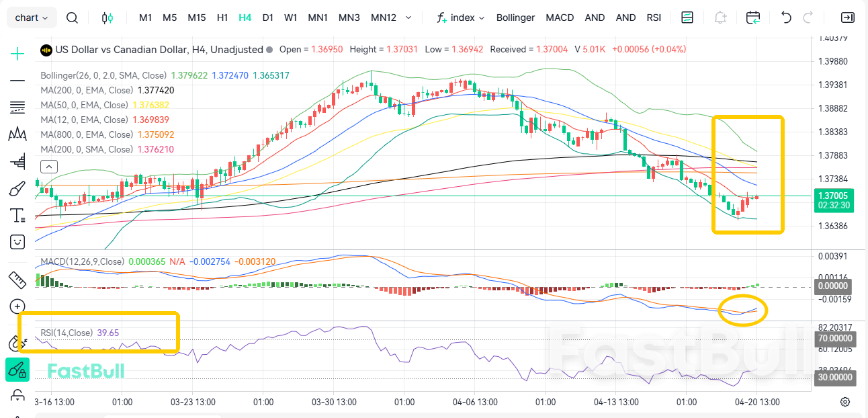Toggle the right side panel
The image size is (868, 418).
click(x=848, y=17)
